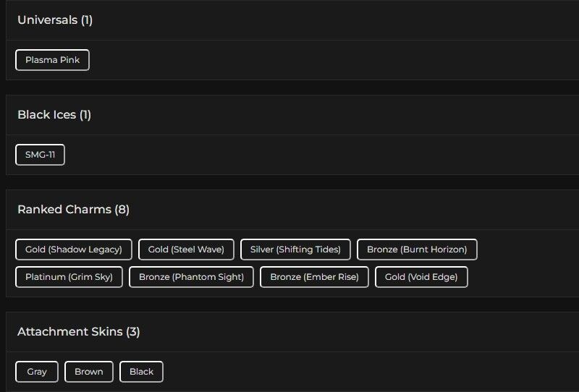Click the Black Ices (1) count
This screenshot has height=392, width=579.
coord(85,115)
